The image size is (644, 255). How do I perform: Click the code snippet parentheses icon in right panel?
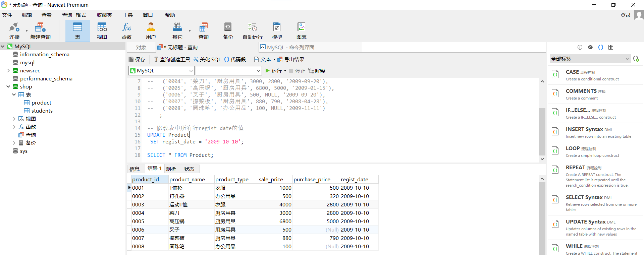pyautogui.click(x=601, y=47)
